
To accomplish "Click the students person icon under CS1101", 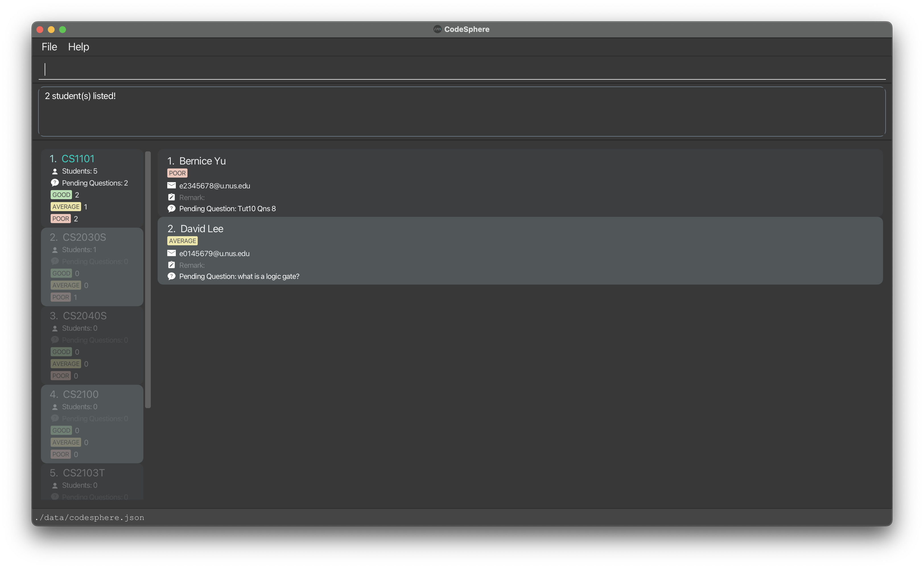I will click(55, 171).
